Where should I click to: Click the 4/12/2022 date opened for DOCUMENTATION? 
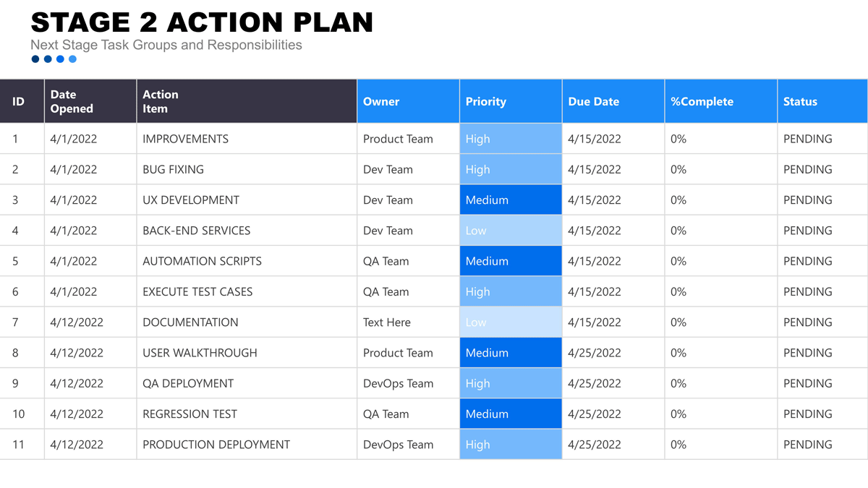pos(77,322)
